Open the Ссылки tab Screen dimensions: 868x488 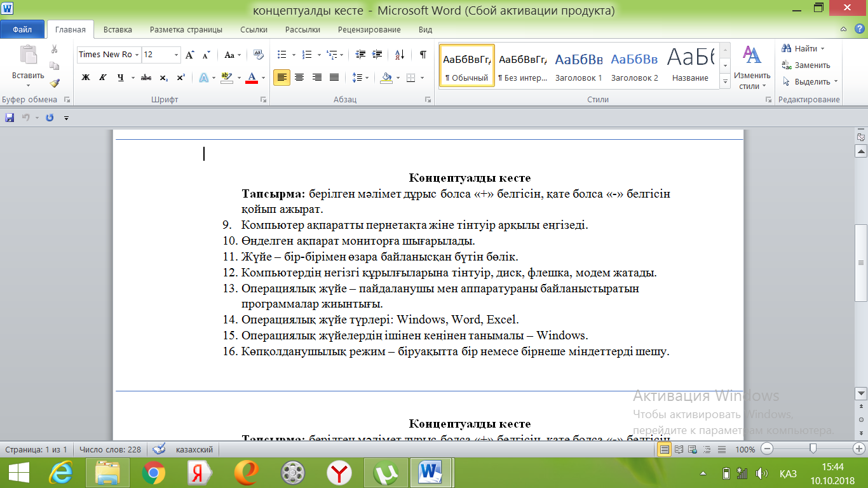point(254,29)
